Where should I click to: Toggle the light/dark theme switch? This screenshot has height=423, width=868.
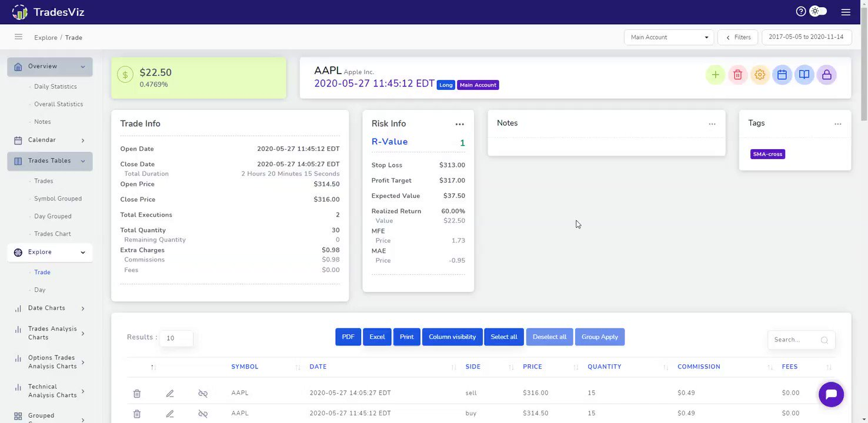(x=818, y=11)
